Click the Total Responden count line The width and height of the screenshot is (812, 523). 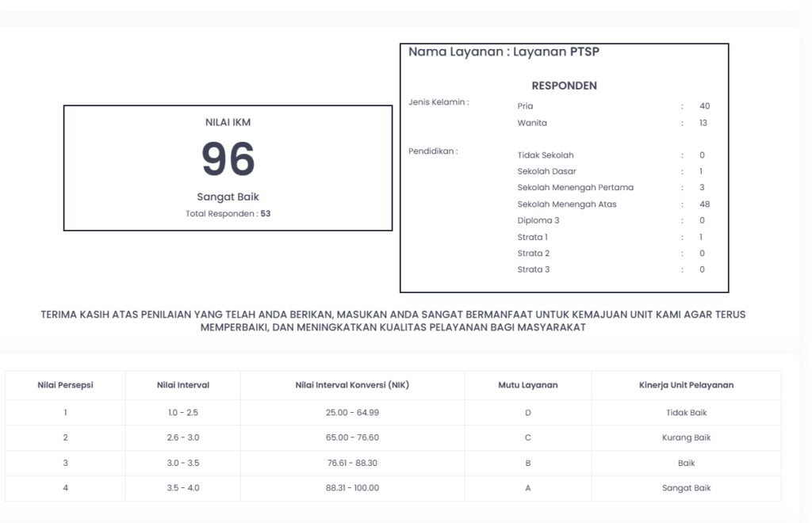click(x=228, y=213)
